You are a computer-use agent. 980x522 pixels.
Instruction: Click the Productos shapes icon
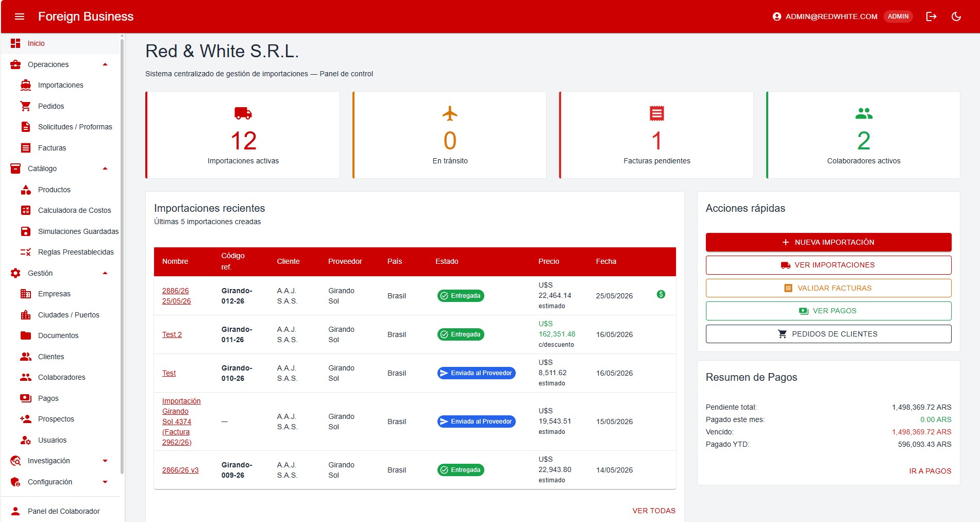pos(26,190)
